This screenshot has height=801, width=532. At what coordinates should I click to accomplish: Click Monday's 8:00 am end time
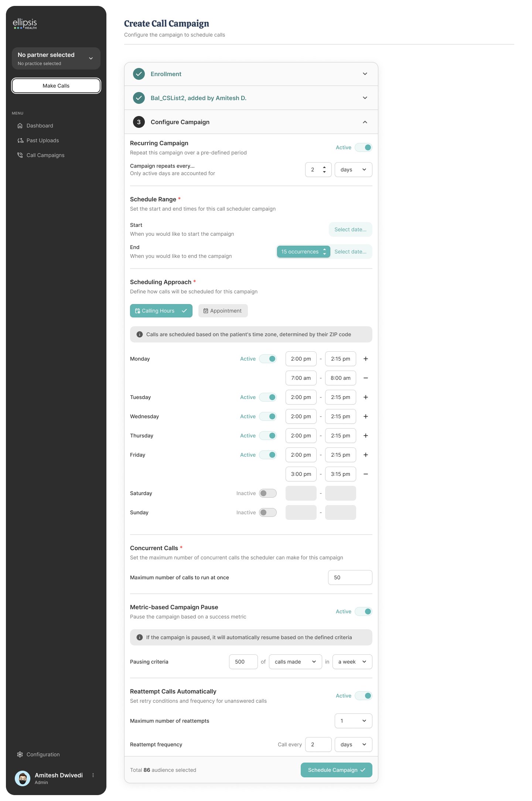pyautogui.click(x=341, y=378)
